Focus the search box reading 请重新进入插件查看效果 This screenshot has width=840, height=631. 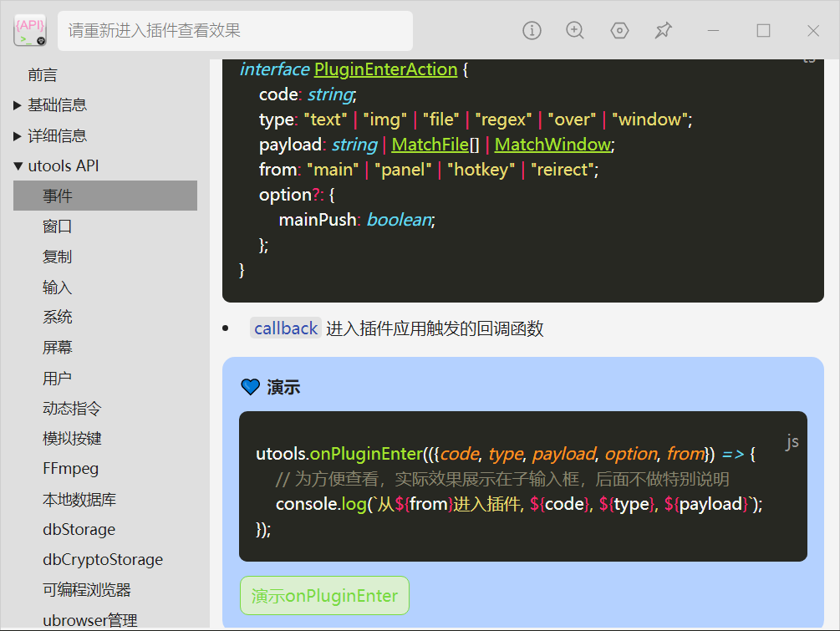(235, 31)
